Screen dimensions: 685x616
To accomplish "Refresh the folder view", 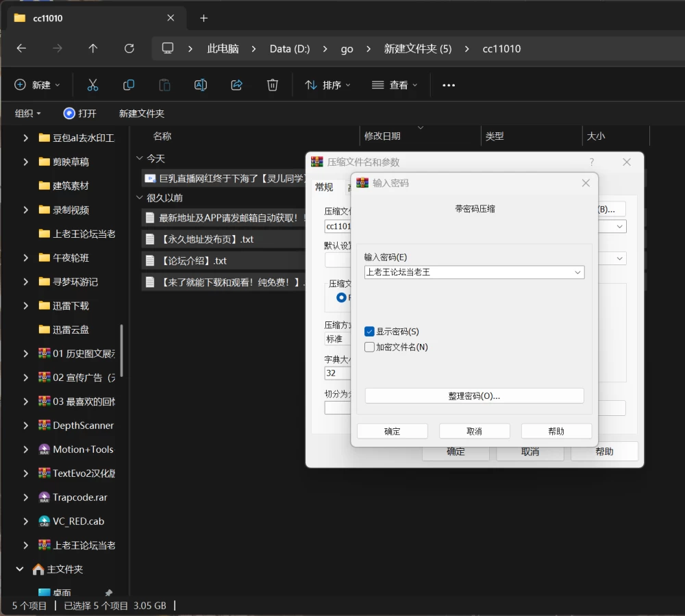I will click(x=129, y=49).
